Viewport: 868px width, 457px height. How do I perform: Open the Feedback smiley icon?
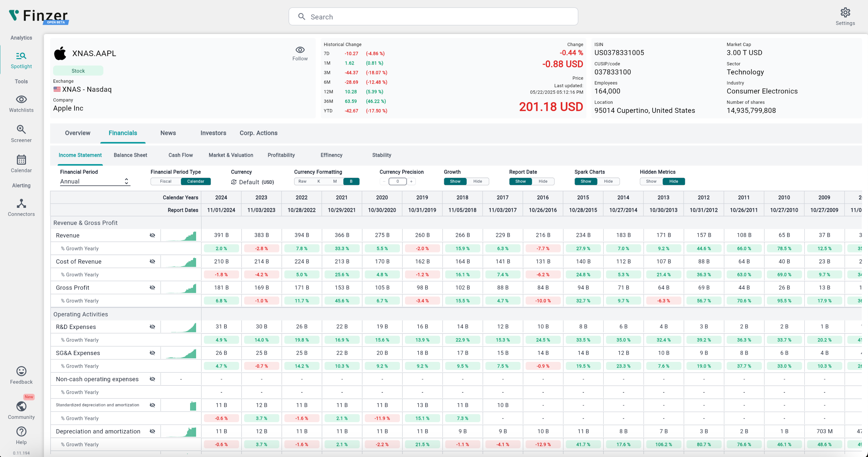pyautogui.click(x=21, y=371)
